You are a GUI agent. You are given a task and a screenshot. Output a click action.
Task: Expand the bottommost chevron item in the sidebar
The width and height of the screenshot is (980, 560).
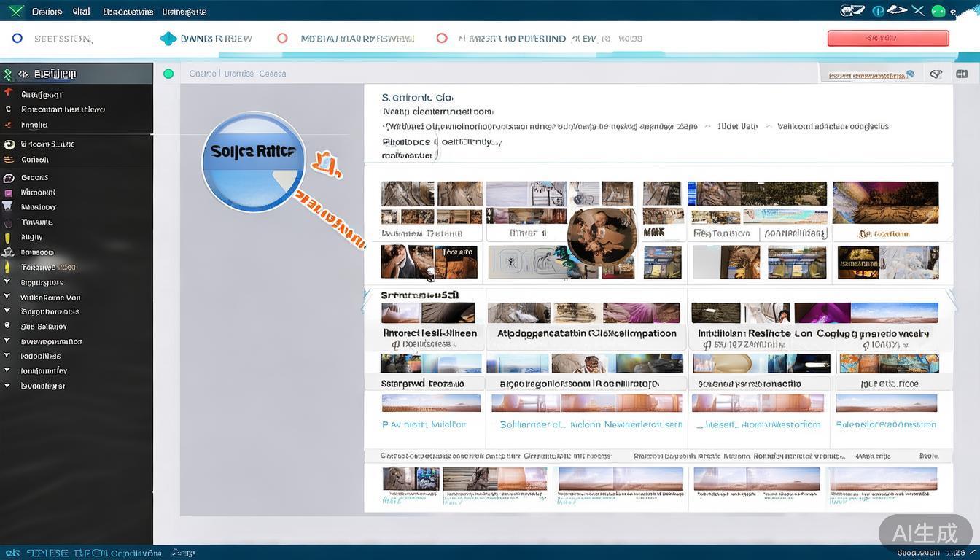coord(7,385)
